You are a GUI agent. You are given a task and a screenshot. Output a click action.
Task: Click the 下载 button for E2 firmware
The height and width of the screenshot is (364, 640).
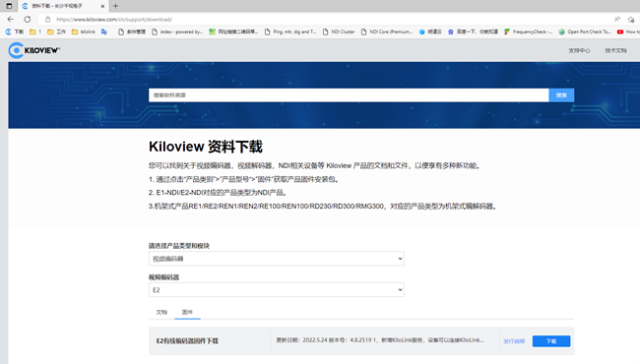(551, 341)
